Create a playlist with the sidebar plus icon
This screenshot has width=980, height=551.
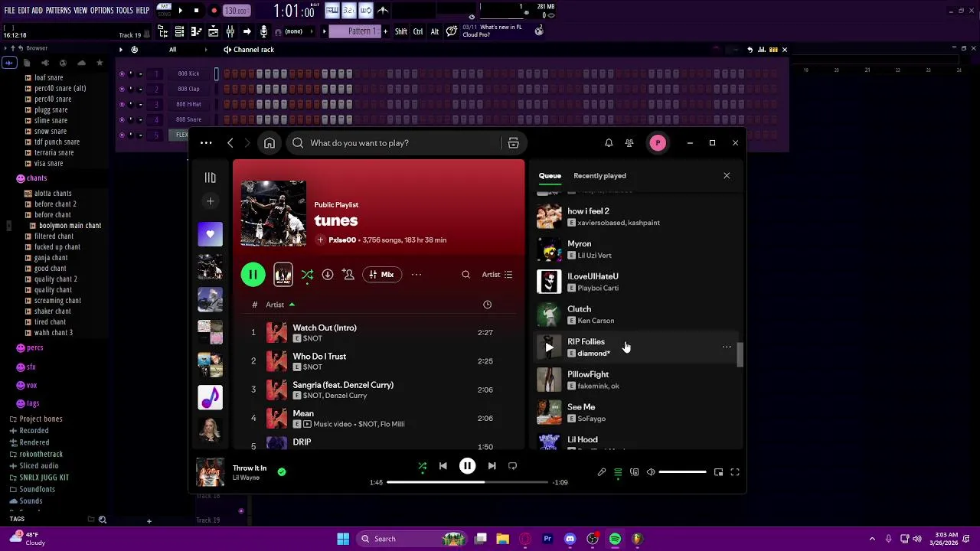(210, 201)
